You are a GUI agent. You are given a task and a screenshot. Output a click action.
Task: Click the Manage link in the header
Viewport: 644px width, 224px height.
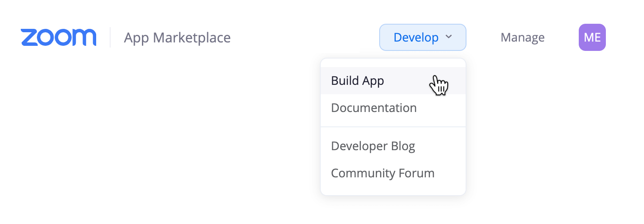pyautogui.click(x=522, y=37)
